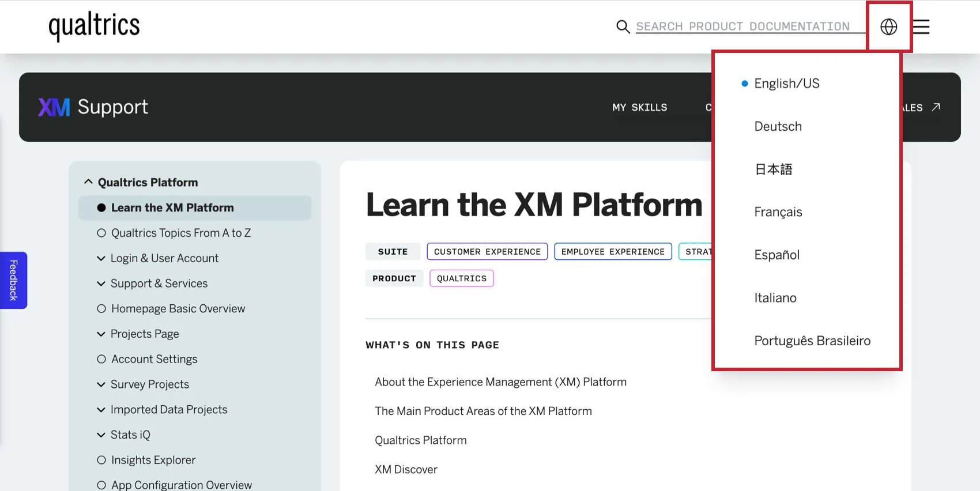The width and height of the screenshot is (980, 491).
Task: Open Learn the XM Platform page
Action: [x=195, y=208]
